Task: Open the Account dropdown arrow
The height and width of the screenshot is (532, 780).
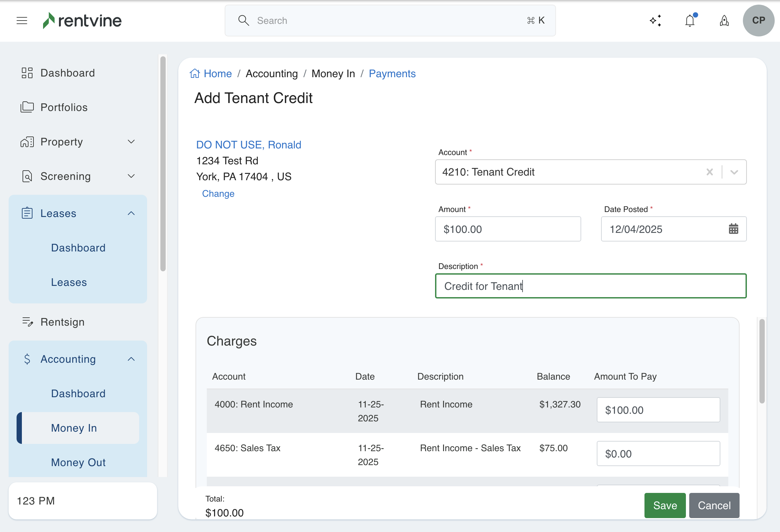Action: [x=734, y=172]
